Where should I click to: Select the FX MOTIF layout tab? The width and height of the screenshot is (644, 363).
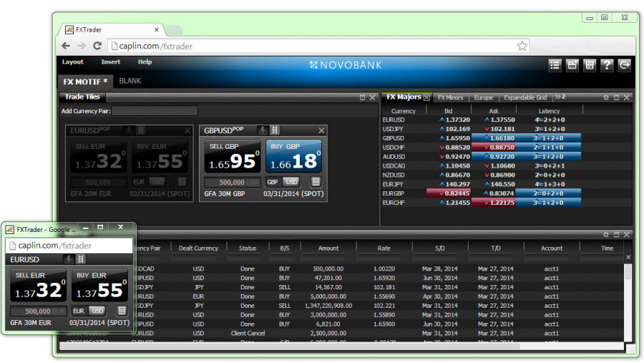(85, 82)
